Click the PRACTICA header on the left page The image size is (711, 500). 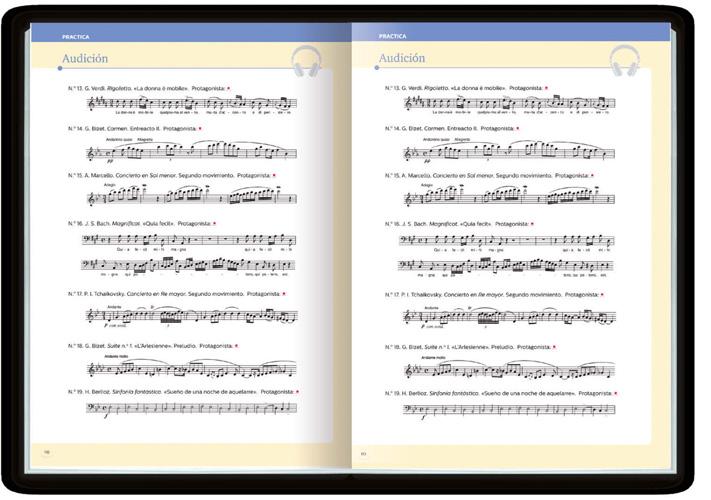(76, 37)
